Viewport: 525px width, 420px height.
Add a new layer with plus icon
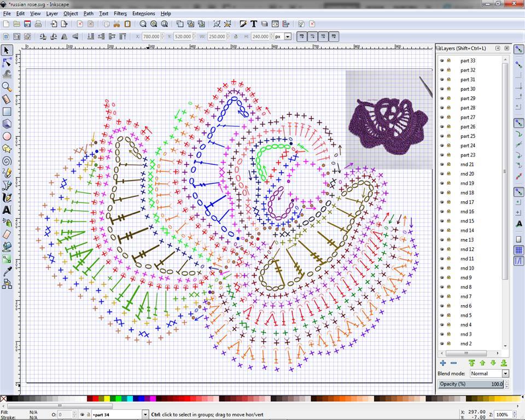tap(443, 363)
